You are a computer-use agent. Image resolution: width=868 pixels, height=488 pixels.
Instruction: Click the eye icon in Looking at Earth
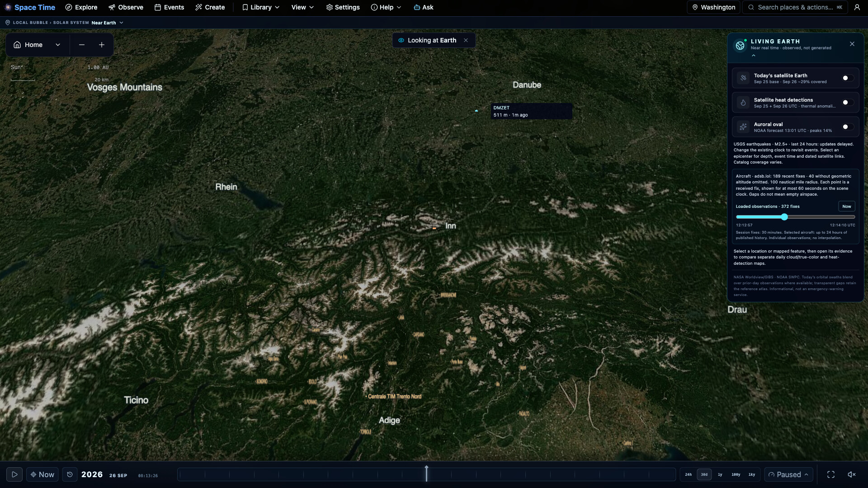tap(401, 40)
